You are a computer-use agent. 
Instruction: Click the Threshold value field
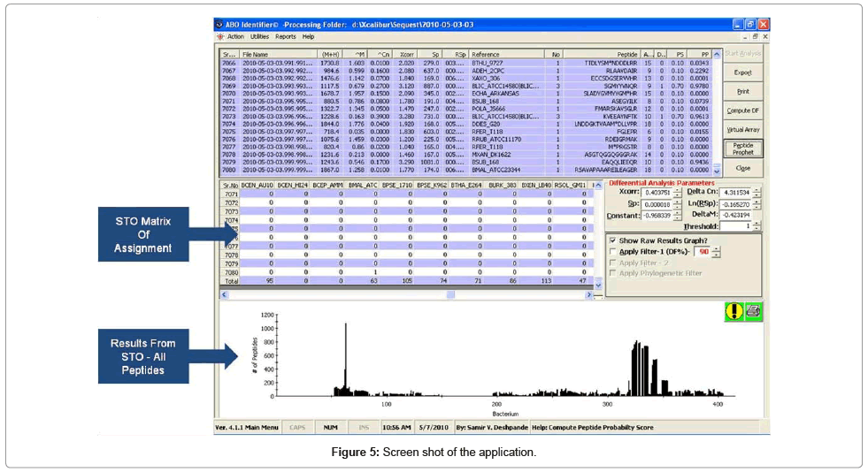coord(735,226)
